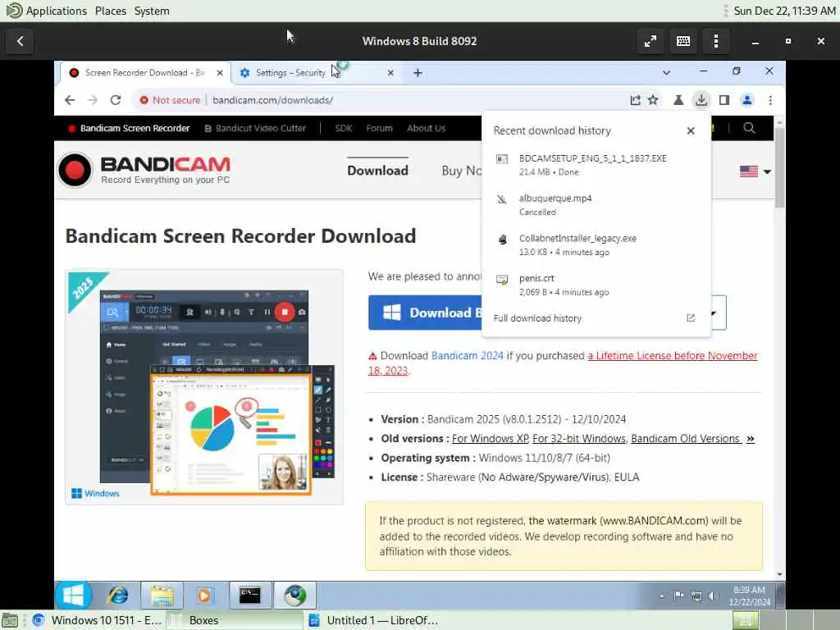This screenshot has width=840, height=630.
Task: Switch to the Screen Recorder Download tab
Action: (144, 73)
